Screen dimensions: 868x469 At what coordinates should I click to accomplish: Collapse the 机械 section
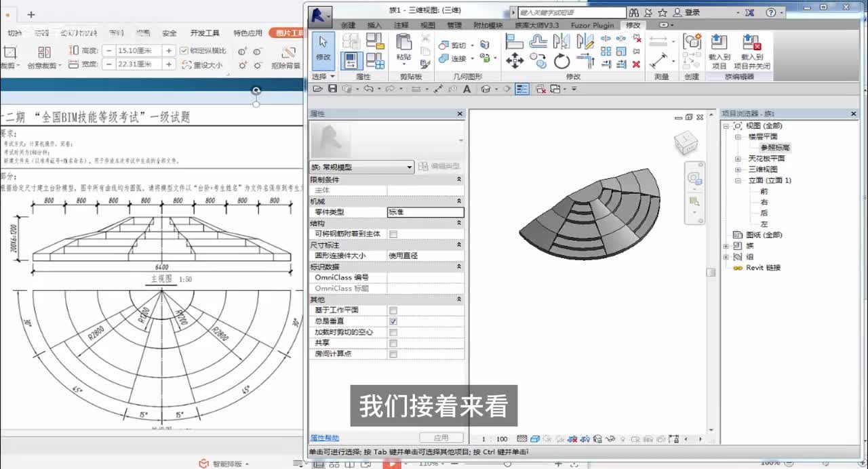point(459,201)
